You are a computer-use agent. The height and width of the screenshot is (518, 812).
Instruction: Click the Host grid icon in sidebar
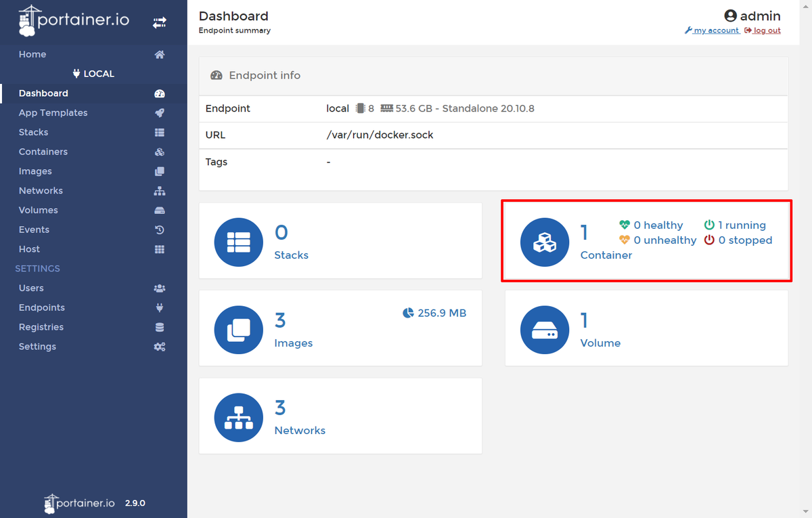point(160,250)
